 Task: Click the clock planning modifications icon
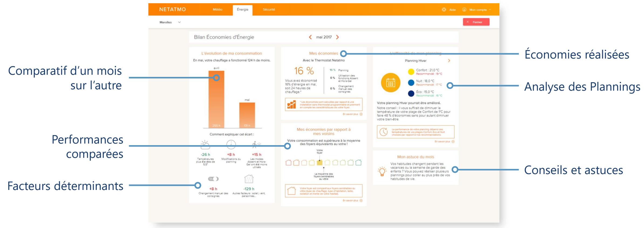[231, 145]
